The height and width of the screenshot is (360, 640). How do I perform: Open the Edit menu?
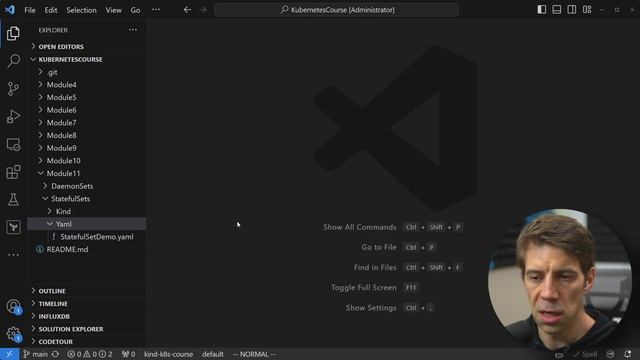[51, 10]
